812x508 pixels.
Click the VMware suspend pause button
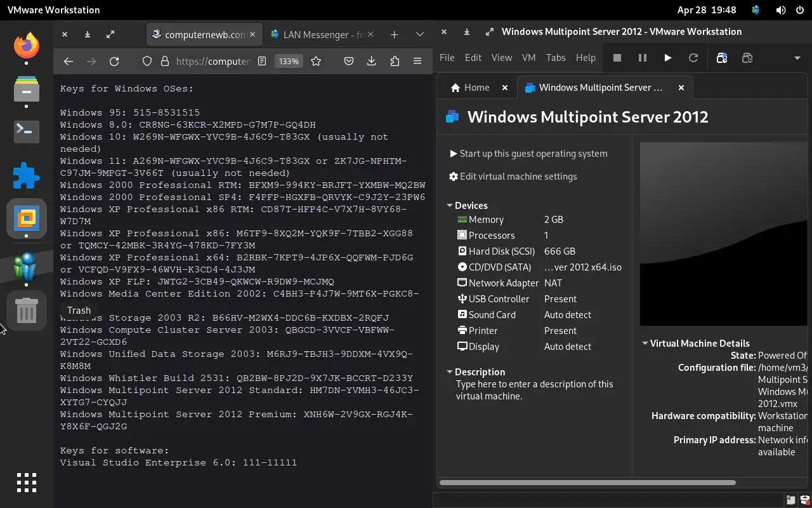tap(642, 58)
